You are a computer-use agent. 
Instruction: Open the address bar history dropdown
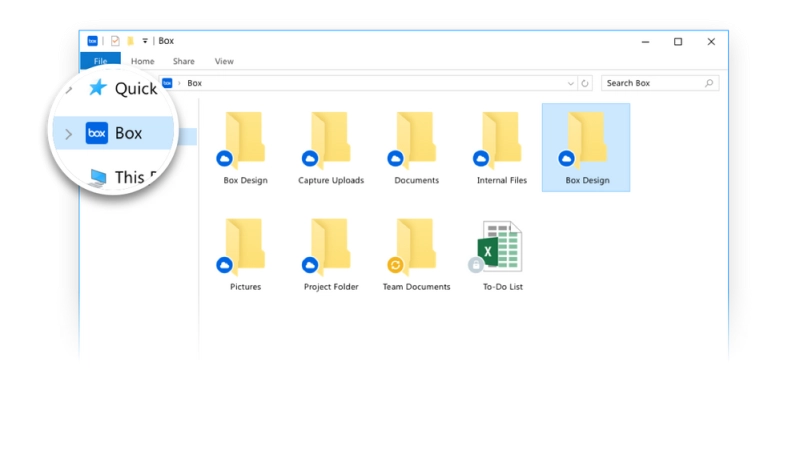(570, 83)
